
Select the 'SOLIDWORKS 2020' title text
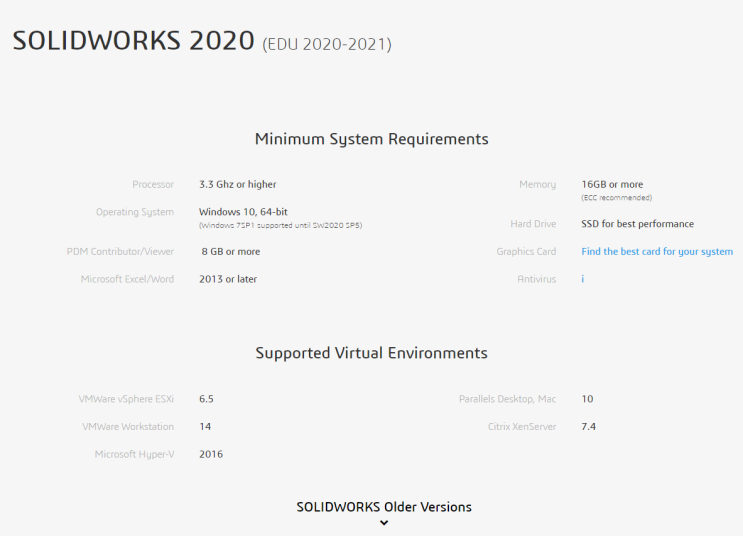(x=134, y=41)
